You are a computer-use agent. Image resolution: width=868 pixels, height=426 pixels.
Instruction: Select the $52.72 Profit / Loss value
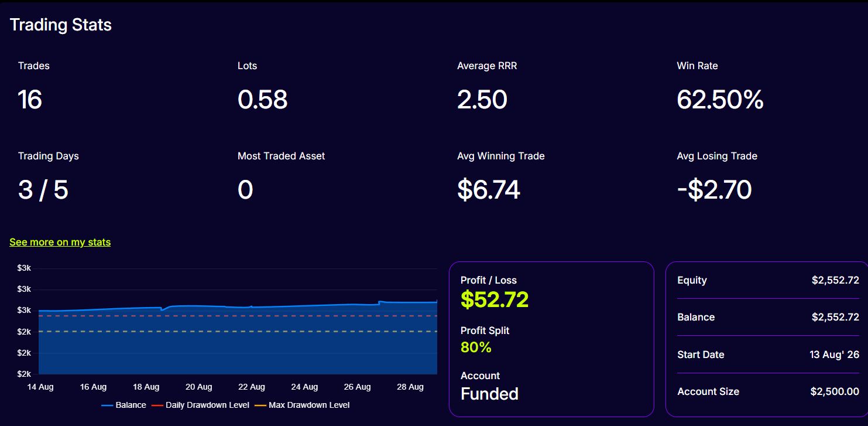point(495,299)
